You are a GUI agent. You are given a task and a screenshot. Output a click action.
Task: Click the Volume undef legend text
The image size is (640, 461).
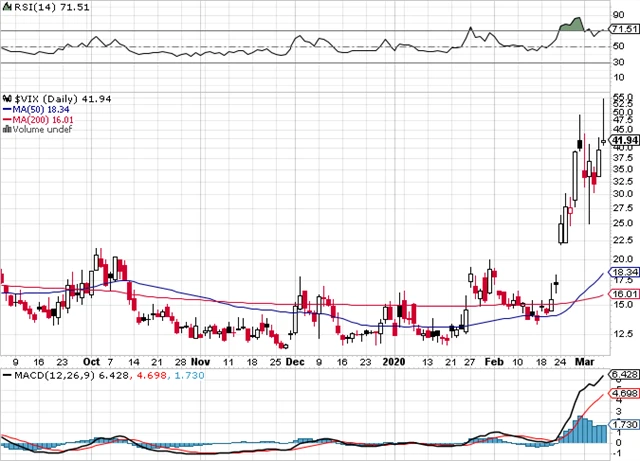38,129
